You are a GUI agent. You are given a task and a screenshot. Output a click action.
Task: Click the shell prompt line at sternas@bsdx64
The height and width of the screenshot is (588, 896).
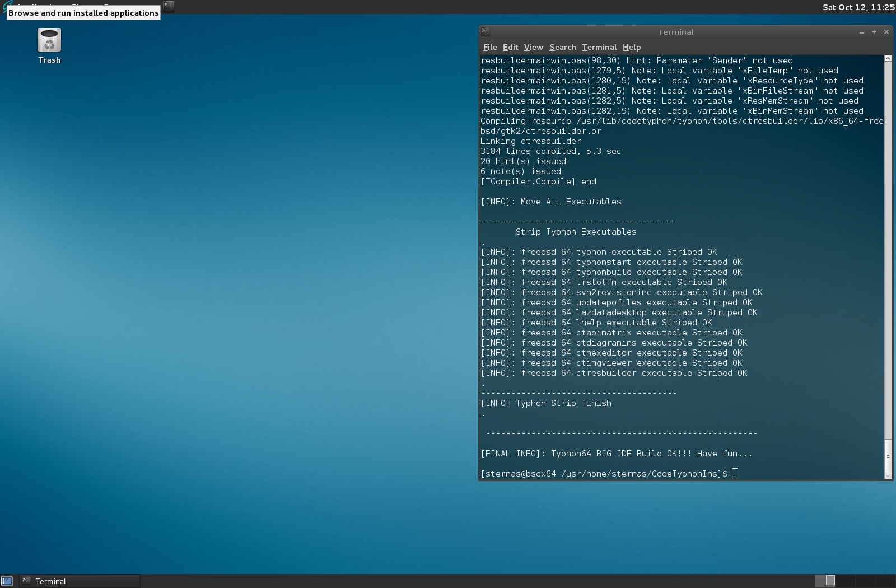coord(609,474)
